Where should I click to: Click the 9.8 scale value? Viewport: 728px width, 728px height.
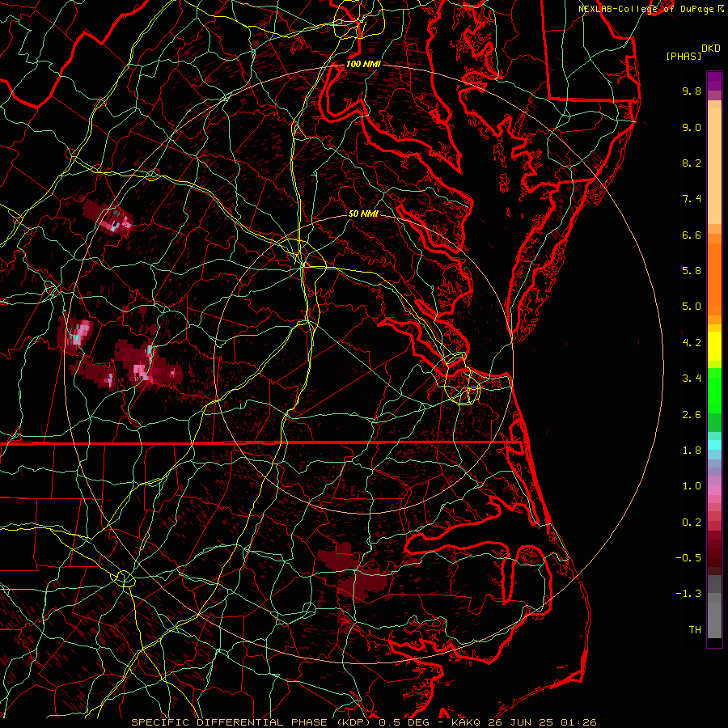[x=692, y=91]
